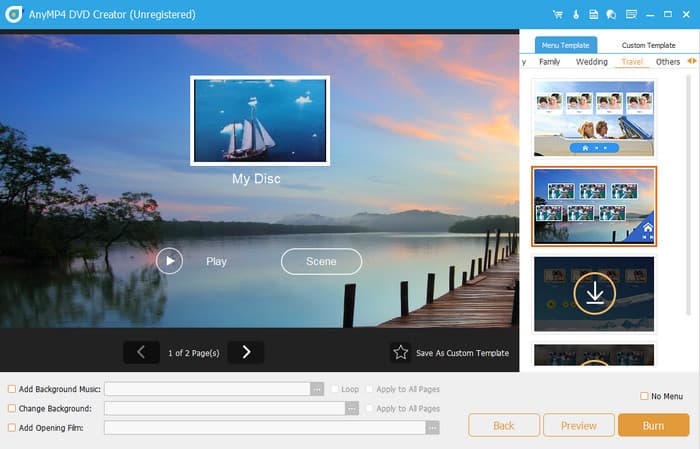The image size is (700, 449).
Task: Select the Wedding category tab
Action: [591, 62]
